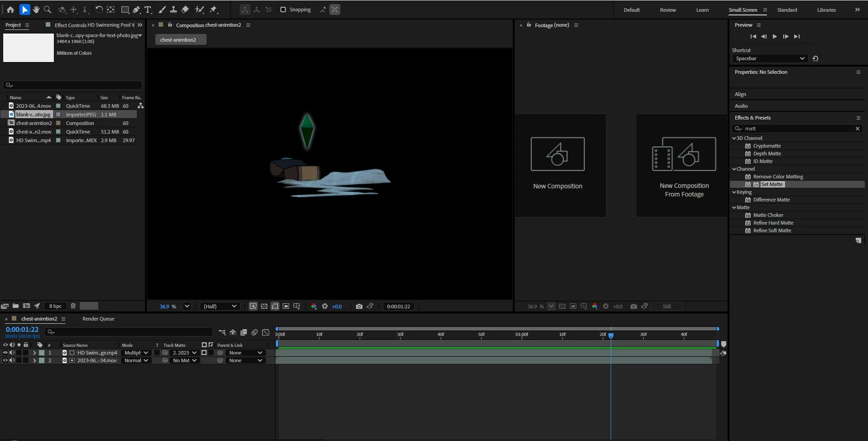Select the Puppet Pin tool

[x=213, y=10]
